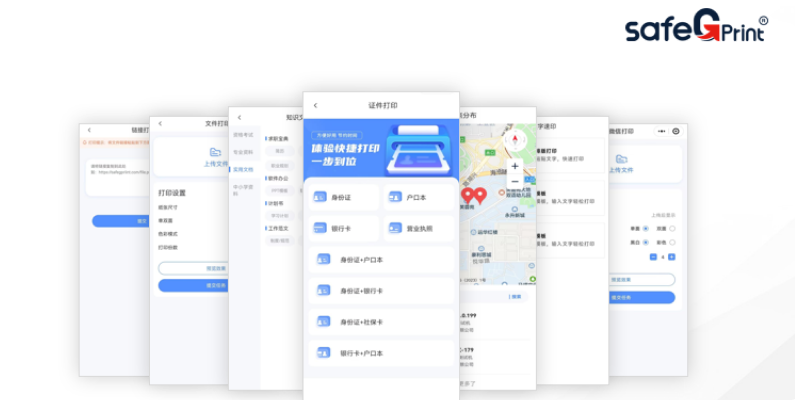Select the 单面 radio button
800x400 pixels.
tap(645, 229)
